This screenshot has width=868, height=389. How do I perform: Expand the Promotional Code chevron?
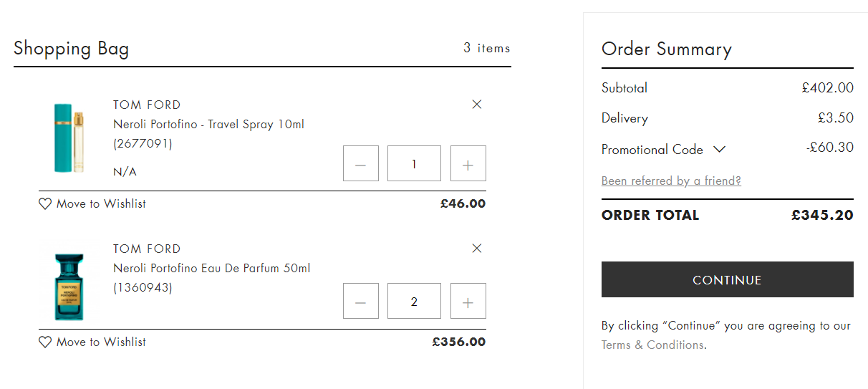click(x=720, y=150)
